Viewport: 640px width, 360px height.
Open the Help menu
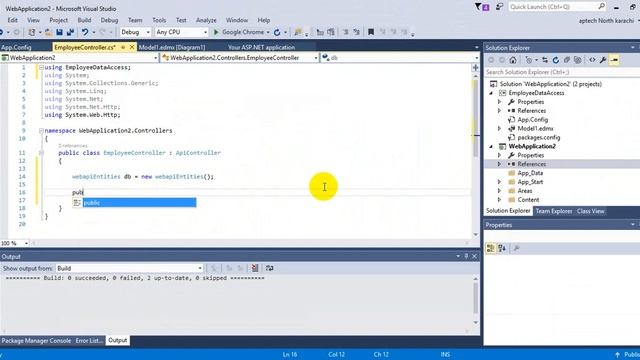264,20
